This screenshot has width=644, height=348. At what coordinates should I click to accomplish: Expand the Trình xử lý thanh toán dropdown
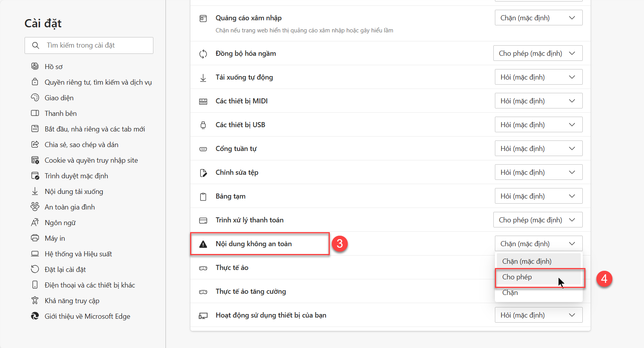[x=538, y=220]
